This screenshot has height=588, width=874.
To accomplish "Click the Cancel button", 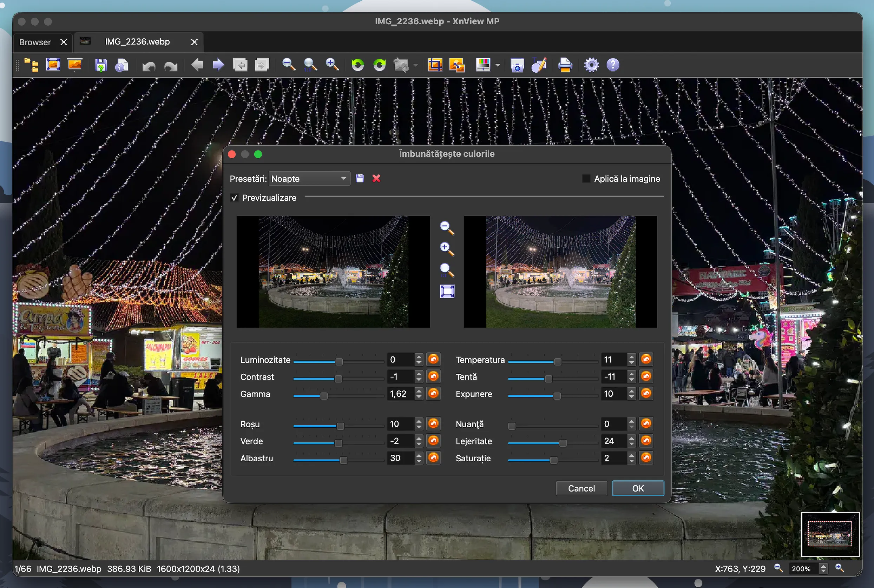I will point(581,488).
